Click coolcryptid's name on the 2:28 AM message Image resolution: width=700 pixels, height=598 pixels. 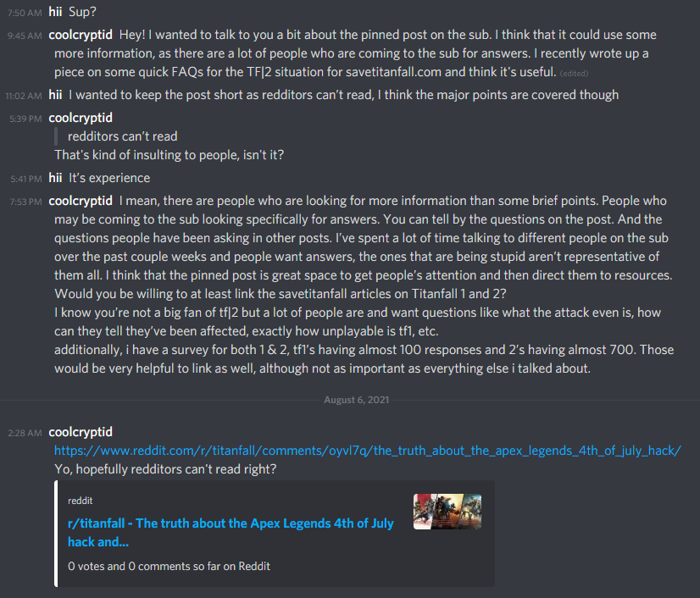point(81,432)
